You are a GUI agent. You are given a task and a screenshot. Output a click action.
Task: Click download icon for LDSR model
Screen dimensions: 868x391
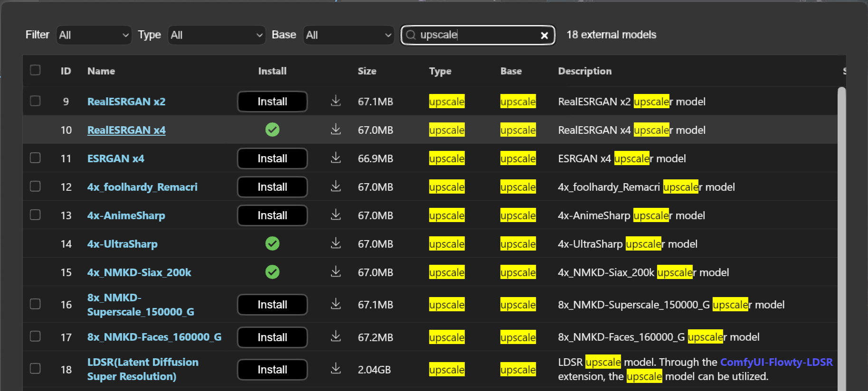336,369
